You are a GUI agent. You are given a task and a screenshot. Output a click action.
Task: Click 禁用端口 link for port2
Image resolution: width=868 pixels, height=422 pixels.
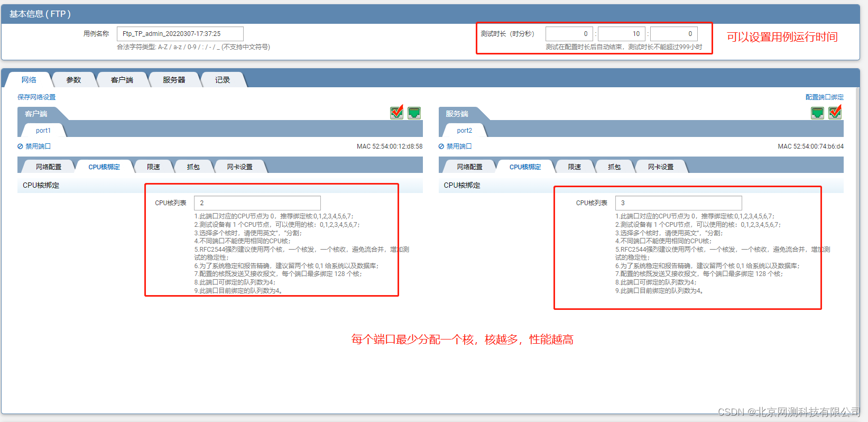459,146
